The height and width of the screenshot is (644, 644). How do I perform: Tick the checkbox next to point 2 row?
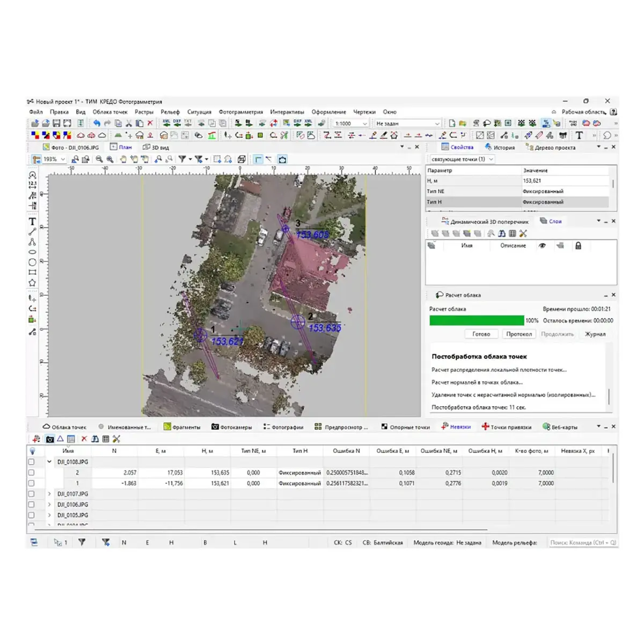click(31, 473)
